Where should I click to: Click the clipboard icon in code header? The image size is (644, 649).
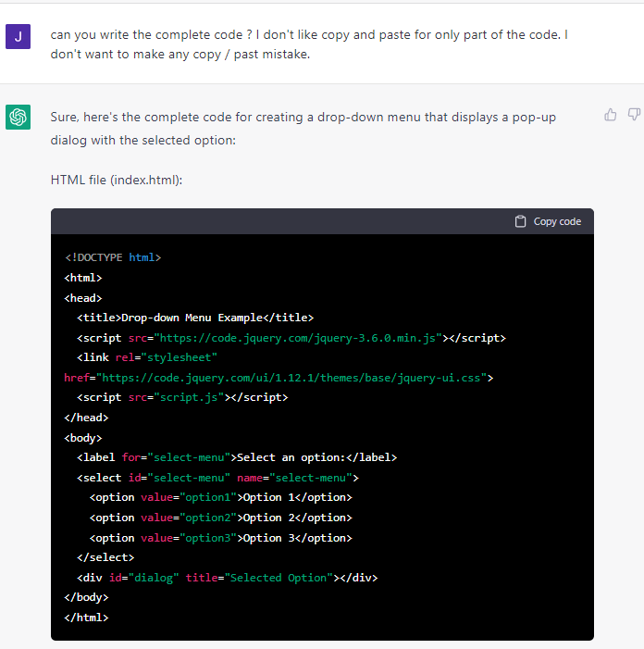pyautogui.click(x=520, y=221)
